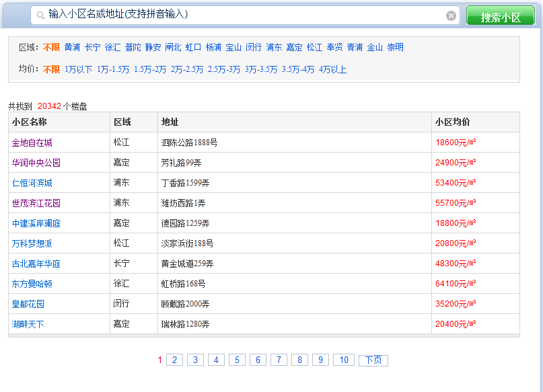Open the 万科梦想派 community link
Viewport: 543px width, 392px height.
coord(32,243)
